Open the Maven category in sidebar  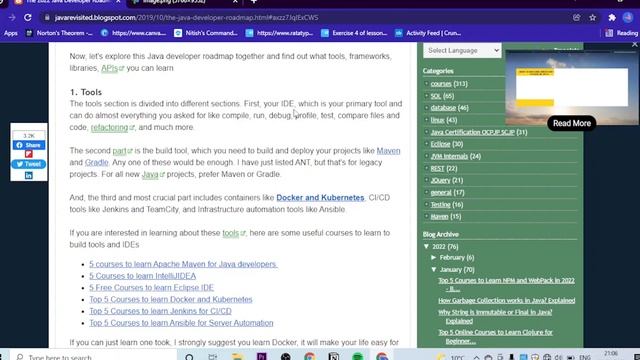[439, 217]
